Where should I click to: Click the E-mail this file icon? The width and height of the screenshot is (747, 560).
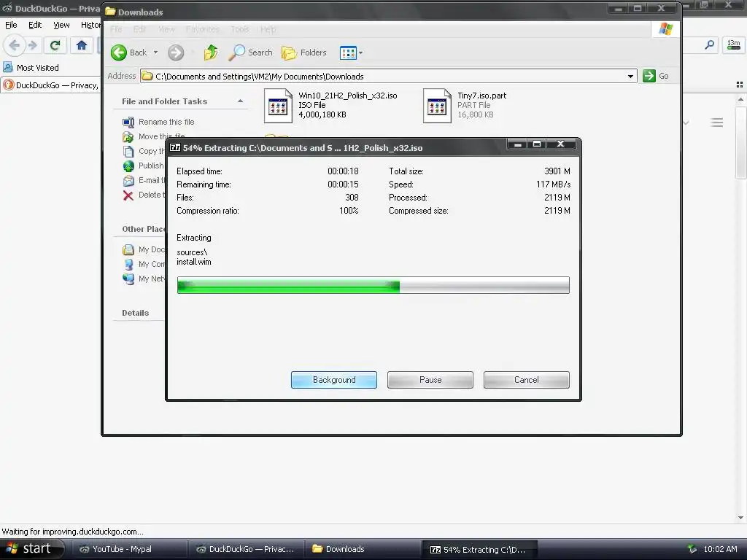coord(128,181)
